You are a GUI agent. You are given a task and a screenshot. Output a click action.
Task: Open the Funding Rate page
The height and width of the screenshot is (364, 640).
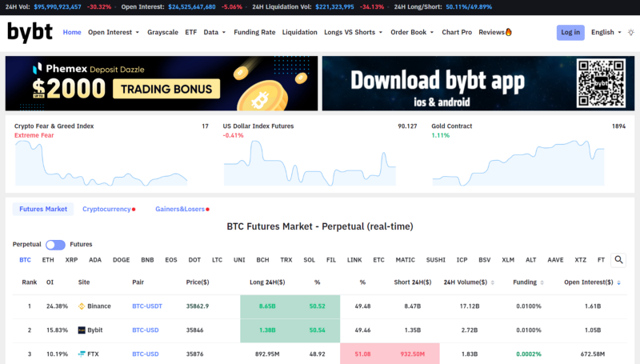tap(254, 32)
